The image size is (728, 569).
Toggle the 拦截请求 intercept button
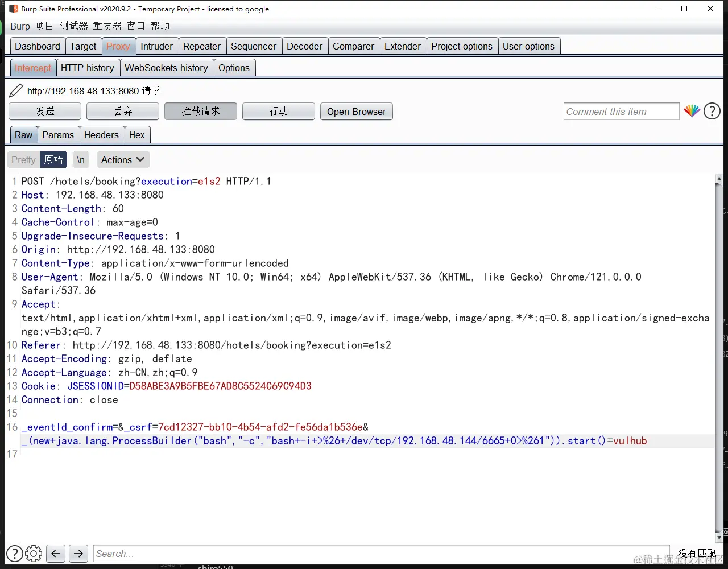201,112
